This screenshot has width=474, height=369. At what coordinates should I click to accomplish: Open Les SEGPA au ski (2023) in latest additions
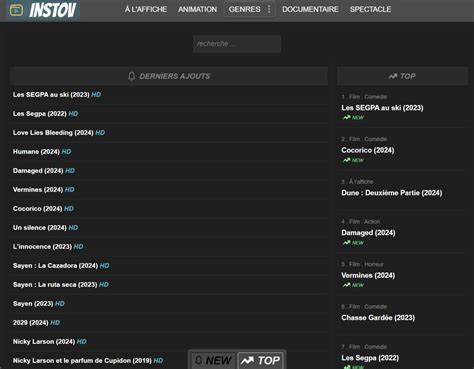[x=51, y=95]
